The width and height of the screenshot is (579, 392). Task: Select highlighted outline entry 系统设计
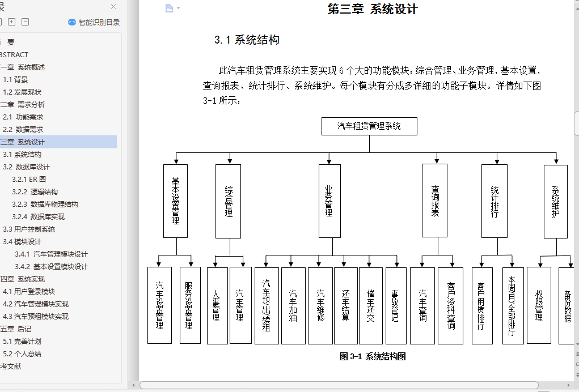coord(58,142)
